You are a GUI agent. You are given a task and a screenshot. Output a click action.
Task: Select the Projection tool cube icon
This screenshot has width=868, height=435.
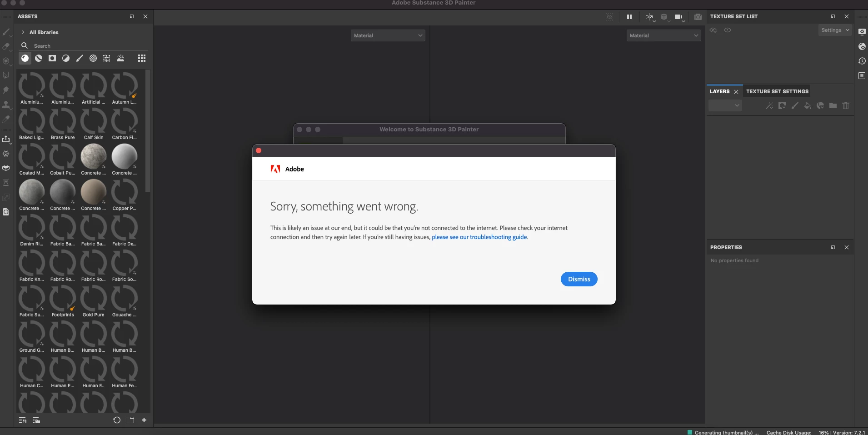tap(6, 61)
